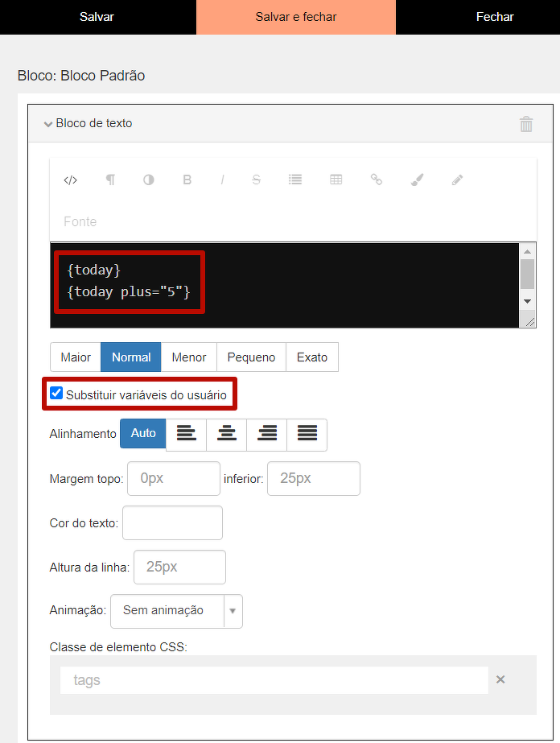
Task: Click the insert link icon
Action: 376,180
